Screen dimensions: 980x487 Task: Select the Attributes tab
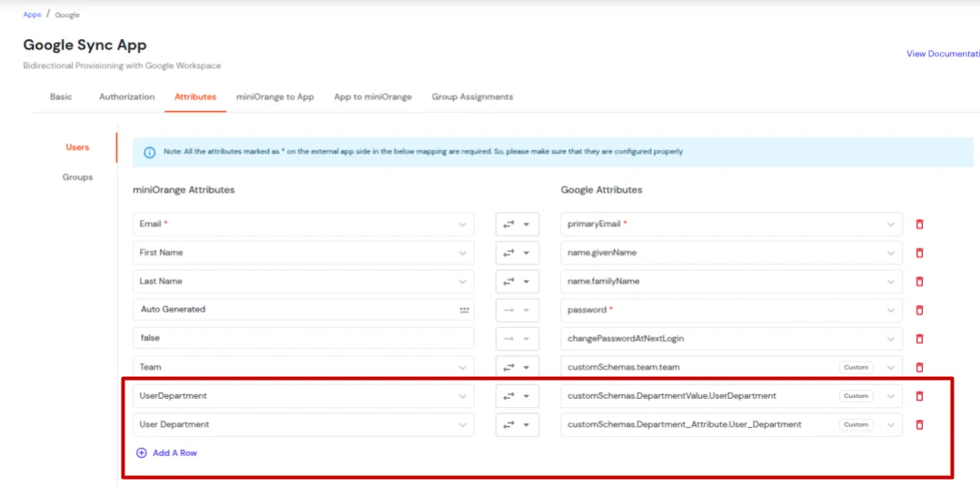[x=195, y=97]
